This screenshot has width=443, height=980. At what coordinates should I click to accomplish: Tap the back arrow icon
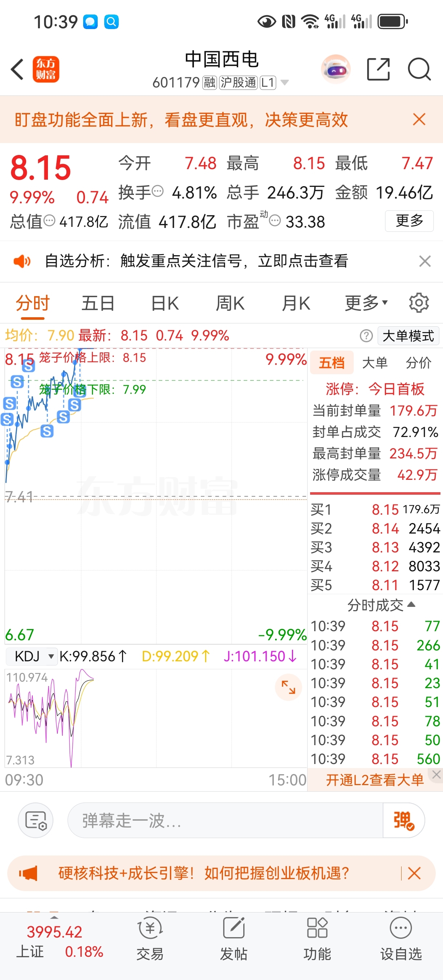pyautogui.click(x=17, y=70)
